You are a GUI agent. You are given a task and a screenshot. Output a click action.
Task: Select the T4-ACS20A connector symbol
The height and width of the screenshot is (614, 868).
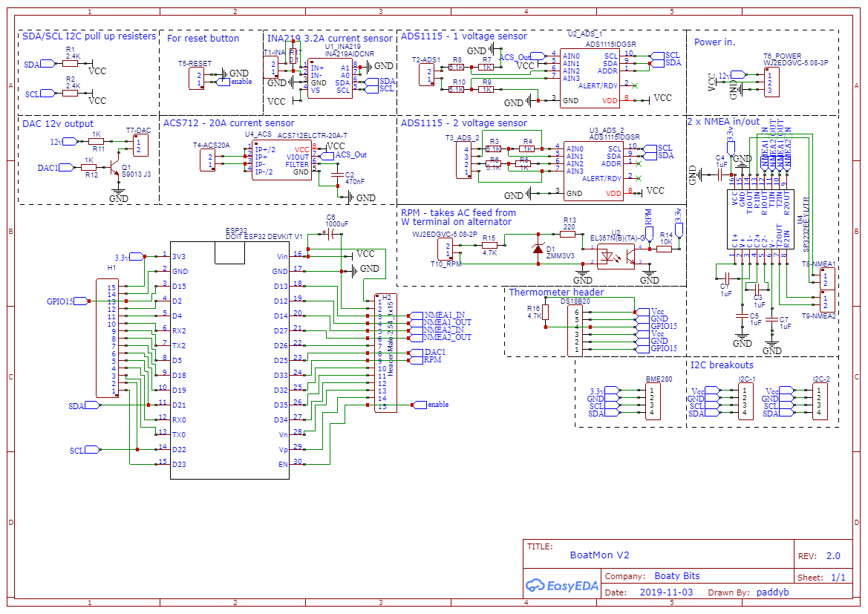(x=208, y=160)
